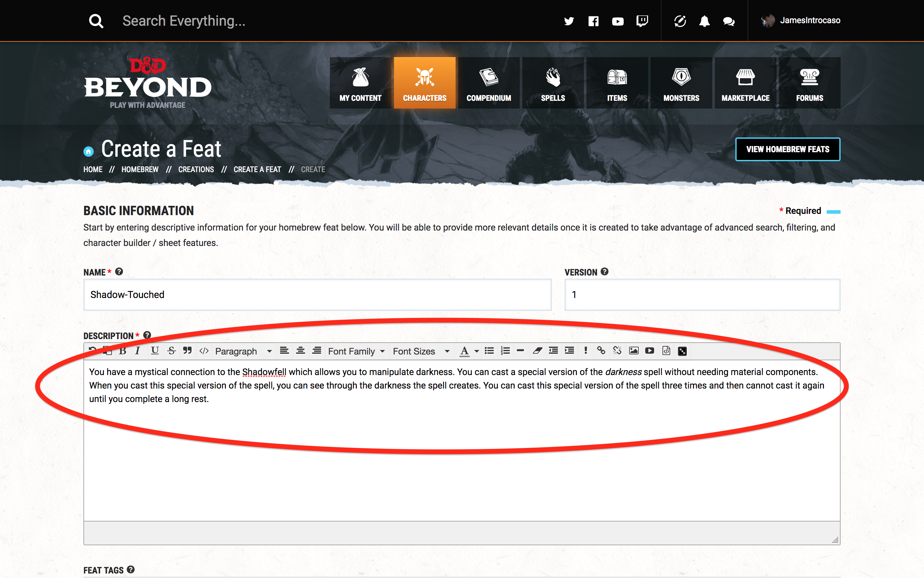Open the Font Sizes dropdown

pos(421,351)
